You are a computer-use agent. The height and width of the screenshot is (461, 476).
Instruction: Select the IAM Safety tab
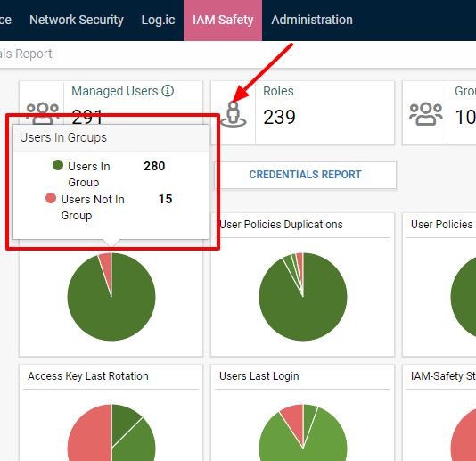click(x=223, y=20)
